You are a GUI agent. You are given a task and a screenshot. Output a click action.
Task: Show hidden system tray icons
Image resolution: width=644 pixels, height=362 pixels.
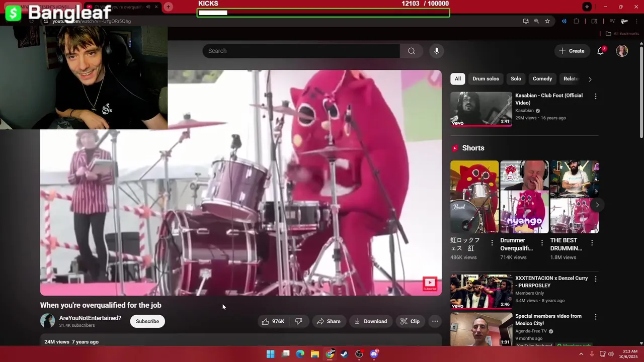(581, 354)
